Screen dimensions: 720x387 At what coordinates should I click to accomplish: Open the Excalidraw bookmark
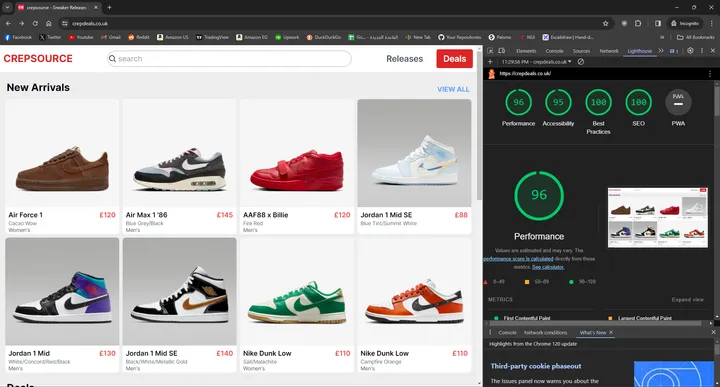point(568,37)
